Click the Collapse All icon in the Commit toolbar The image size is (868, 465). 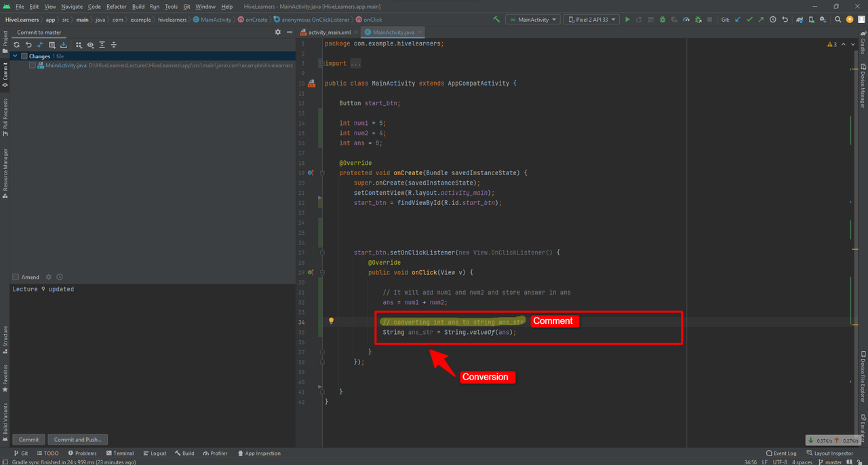[113, 45]
